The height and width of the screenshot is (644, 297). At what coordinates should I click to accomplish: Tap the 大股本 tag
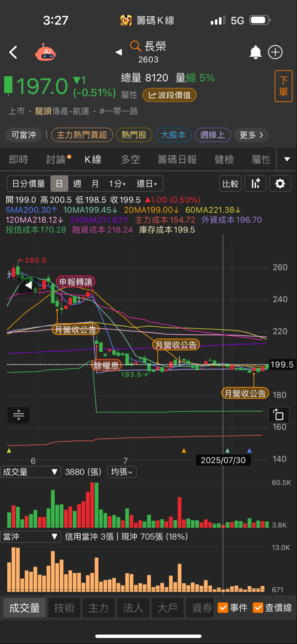tap(173, 135)
